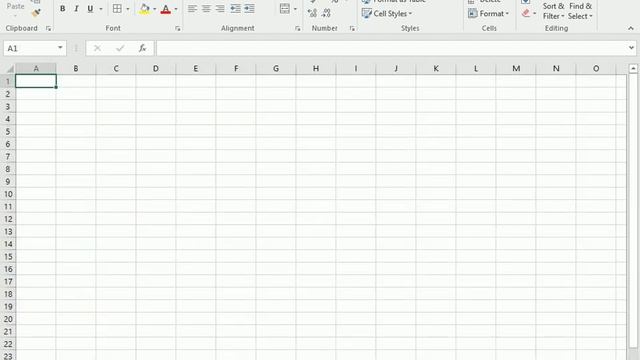The width and height of the screenshot is (640, 360).
Task: Open the Clear eraser menu
Action: tap(529, 13)
